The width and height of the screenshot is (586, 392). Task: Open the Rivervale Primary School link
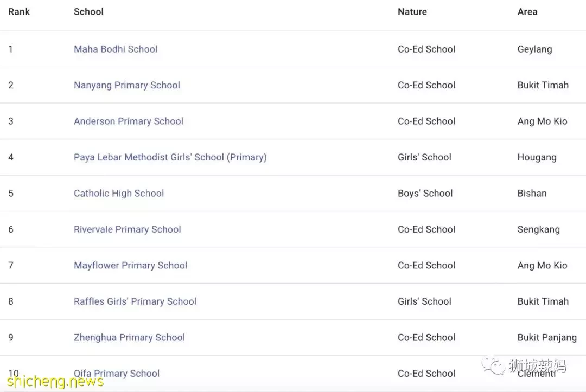point(127,229)
